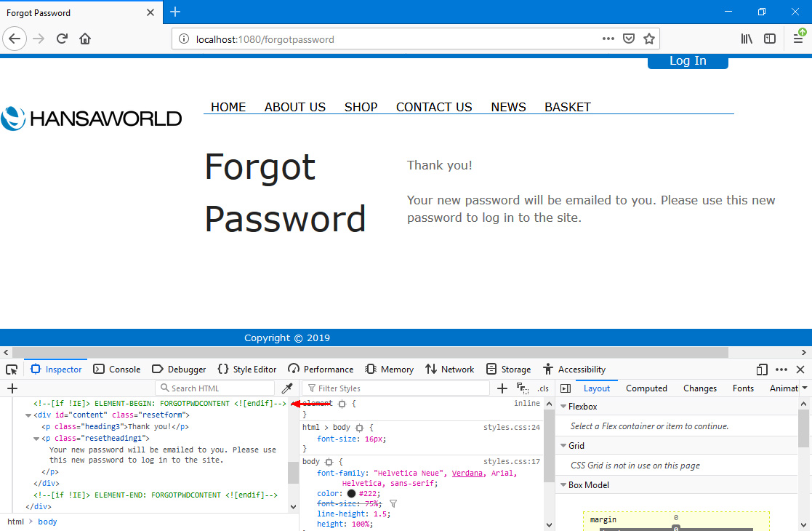Image resolution: width=812 pixels, height=531 pixels.
Task: Click the black #222 color swatch
Action: (351, 494)
